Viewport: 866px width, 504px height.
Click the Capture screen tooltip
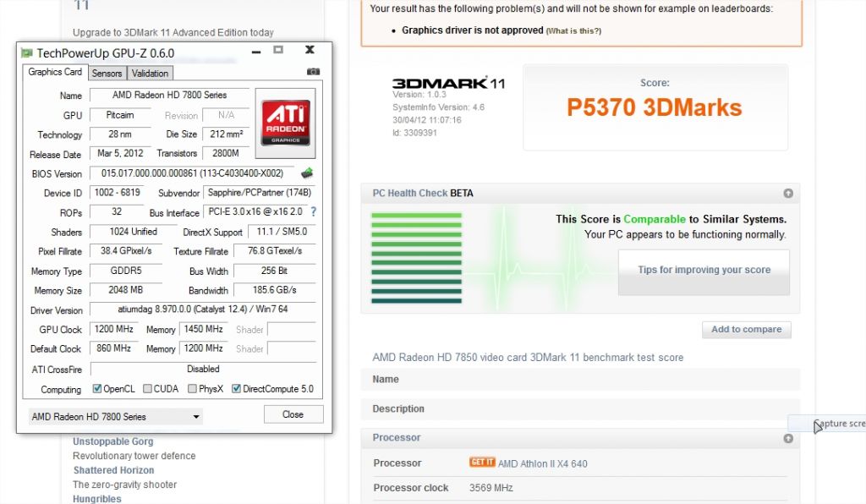pos(827,424)
